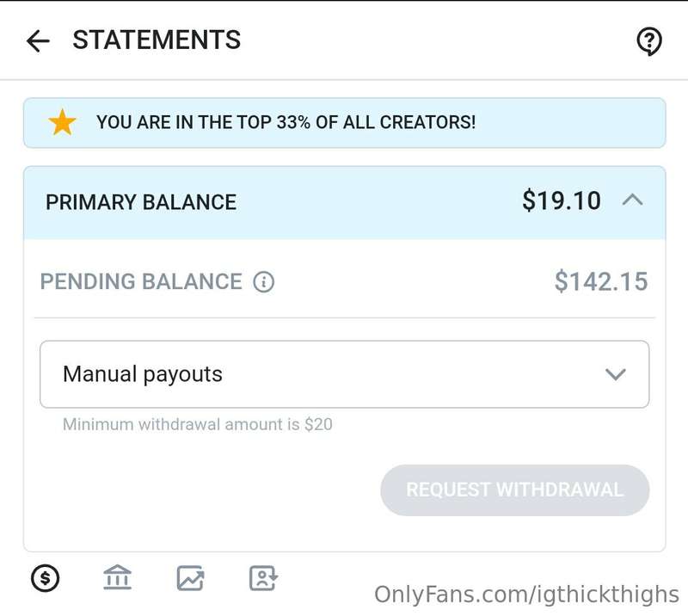
Task: Click the pending balance info icon
Action: click(263, 282)
